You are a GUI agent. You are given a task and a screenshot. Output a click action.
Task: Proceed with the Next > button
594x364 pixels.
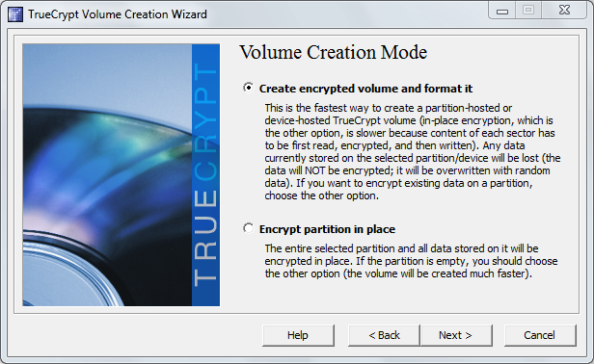(456, 335)
